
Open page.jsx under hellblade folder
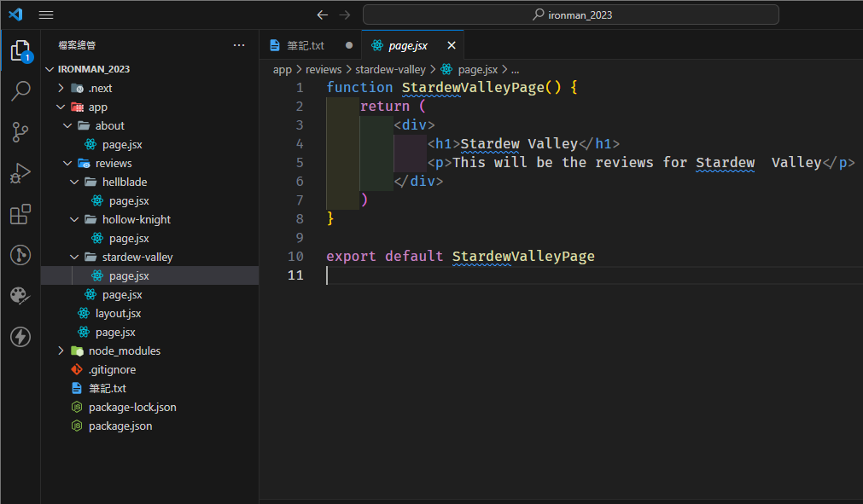129,200
